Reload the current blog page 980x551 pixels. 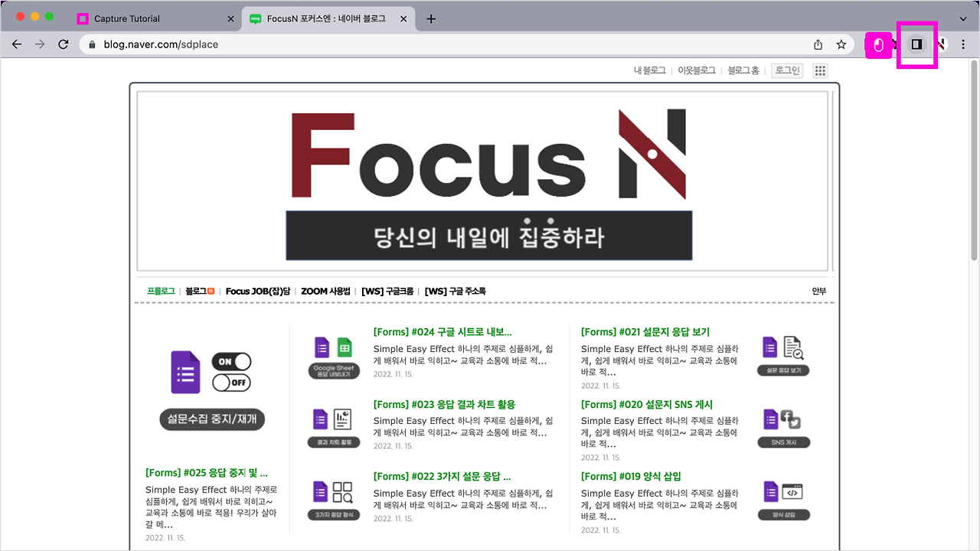64,44
